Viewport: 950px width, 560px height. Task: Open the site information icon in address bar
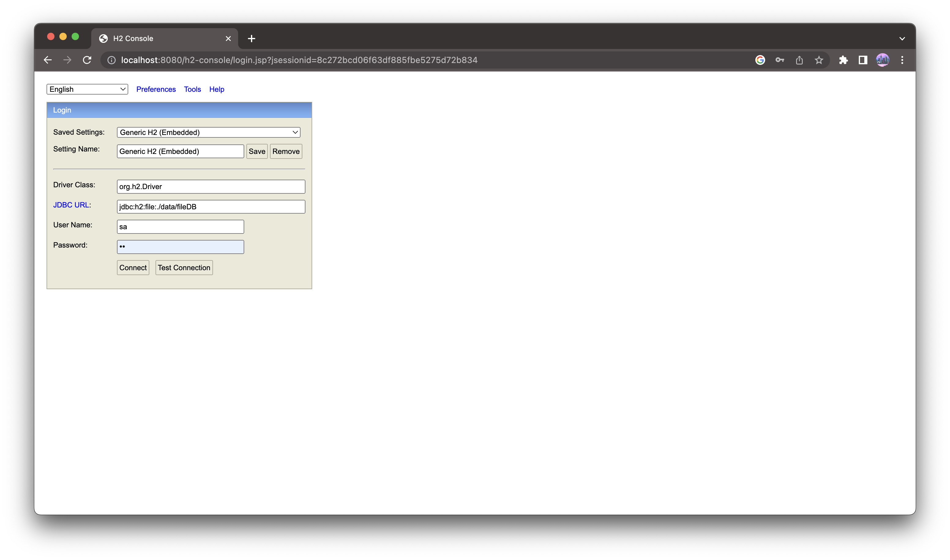click(111, 60)
